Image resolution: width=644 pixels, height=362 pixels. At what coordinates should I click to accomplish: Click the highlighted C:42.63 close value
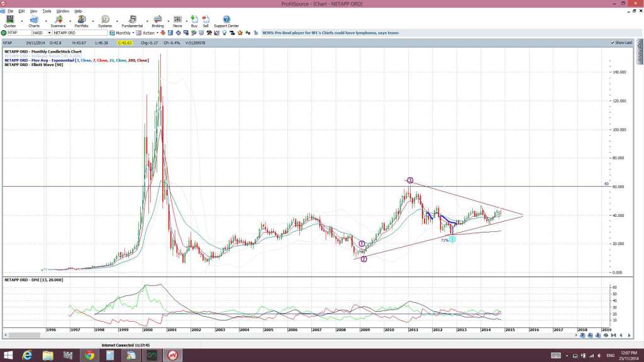click(125, 43)
